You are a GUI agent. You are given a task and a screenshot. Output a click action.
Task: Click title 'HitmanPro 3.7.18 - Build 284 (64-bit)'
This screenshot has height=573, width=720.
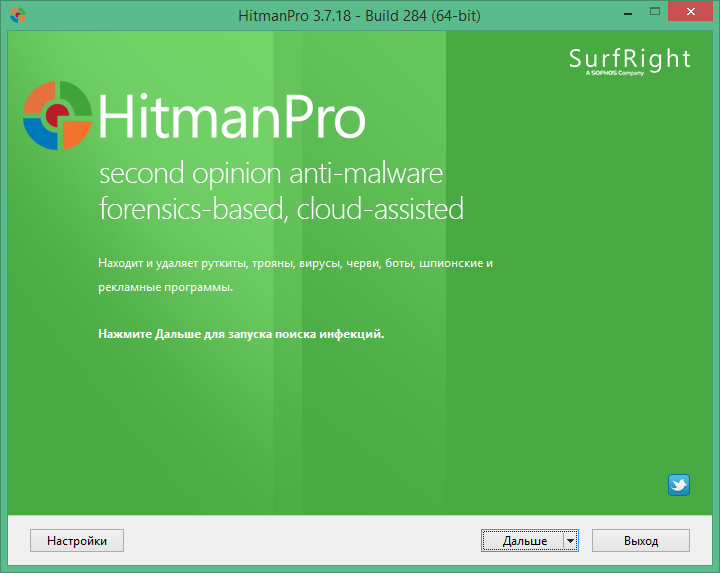360,16
